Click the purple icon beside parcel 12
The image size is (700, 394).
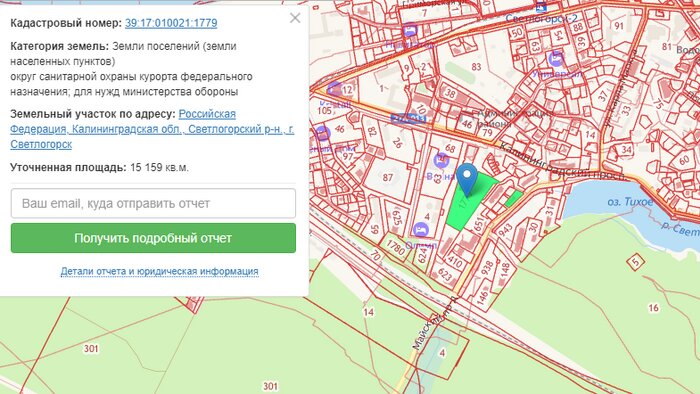[x=335, y=89]
